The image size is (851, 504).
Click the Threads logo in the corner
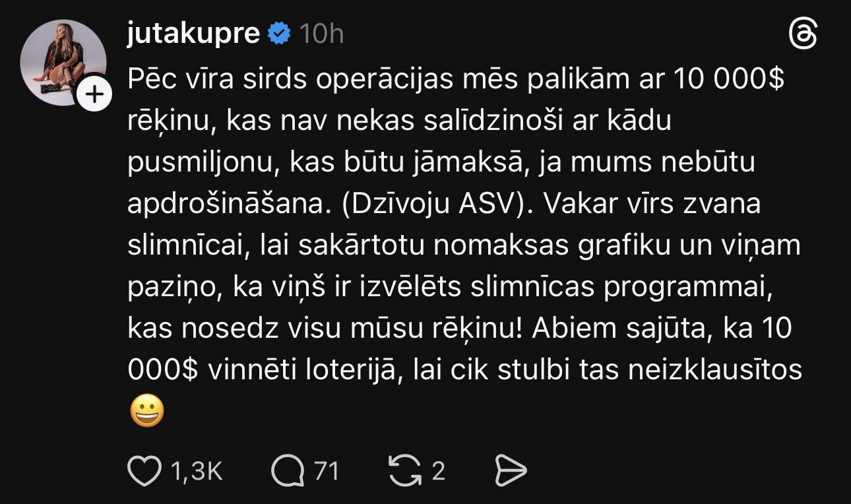point(803,34)
